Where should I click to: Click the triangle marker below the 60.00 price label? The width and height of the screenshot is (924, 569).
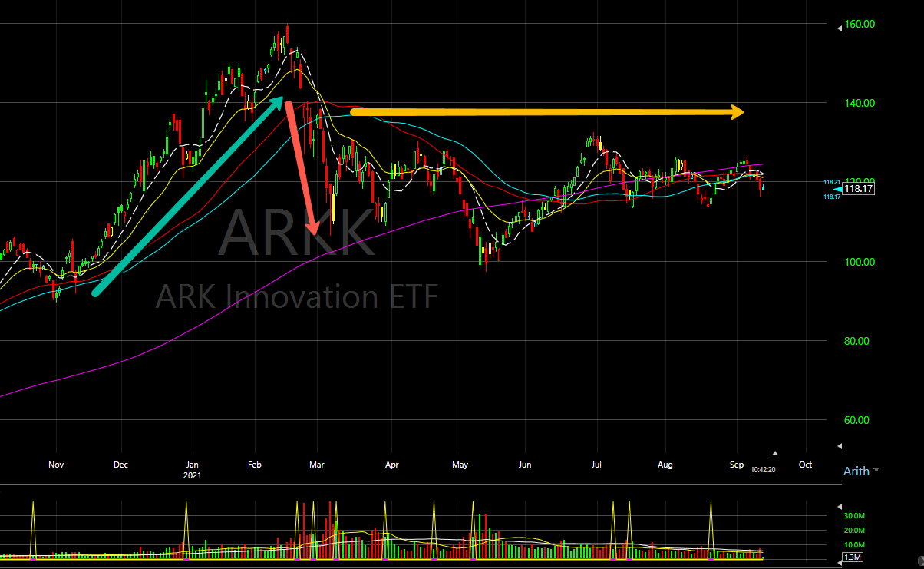pyautogui.click(x=840, y=445)
